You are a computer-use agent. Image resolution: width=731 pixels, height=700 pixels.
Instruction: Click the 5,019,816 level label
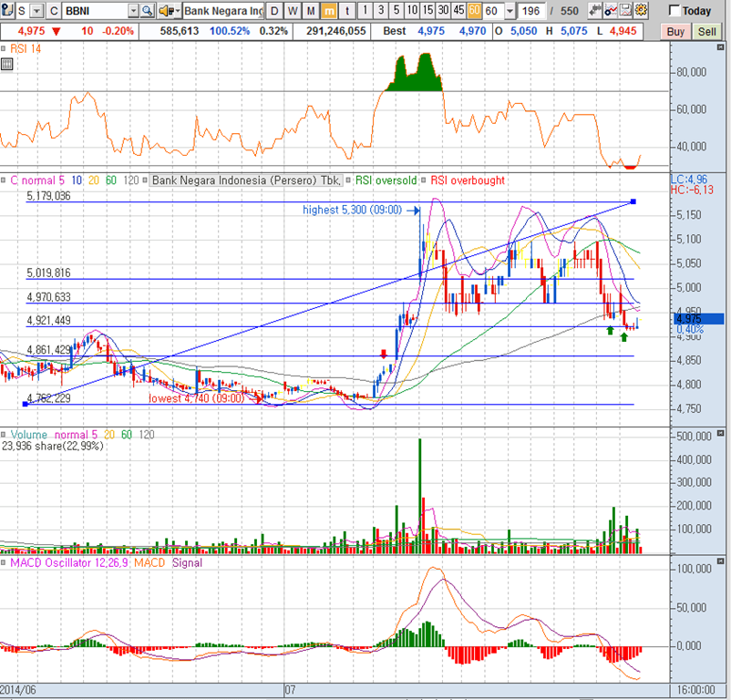pyautogui.click(x=48, y=273)
